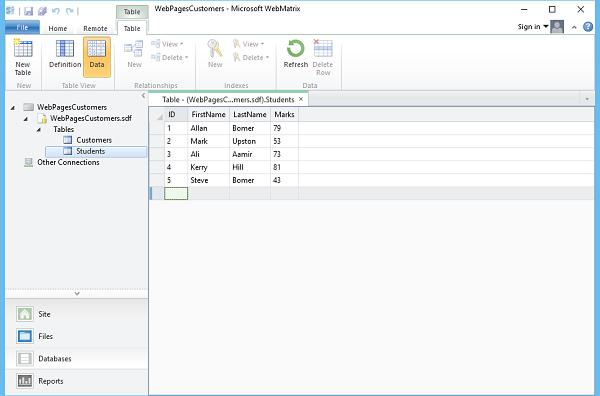Collapse the ribbon with chevron arrow
Screen dimensions: 600x396
coord(574,27)
